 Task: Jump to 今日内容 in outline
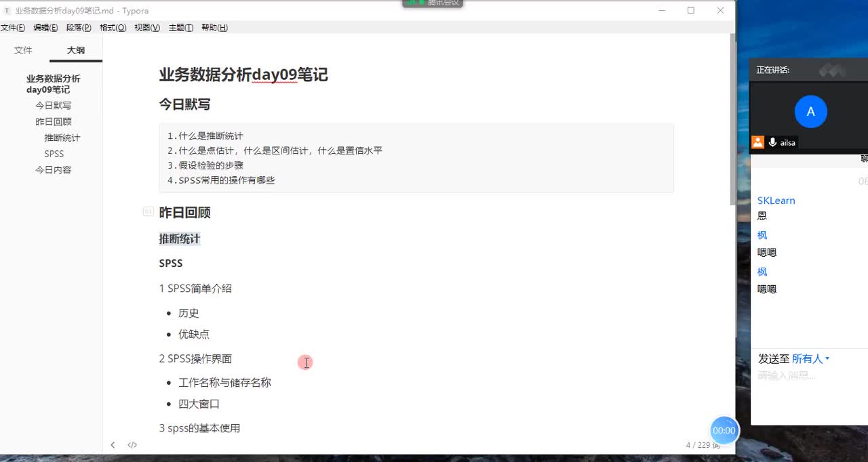pyautogui.click(x=54, y=170)
